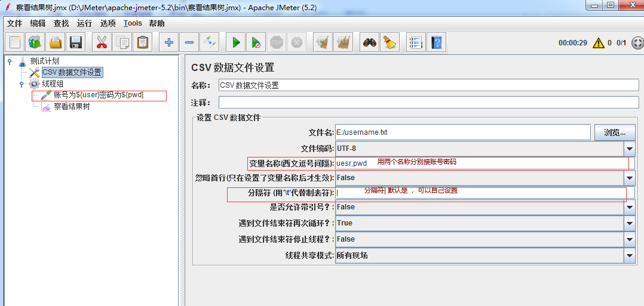Screen dimensions: 644x306
Task: Collapse the 线程组 tree node toggle
Action: [x=22, y=84]
